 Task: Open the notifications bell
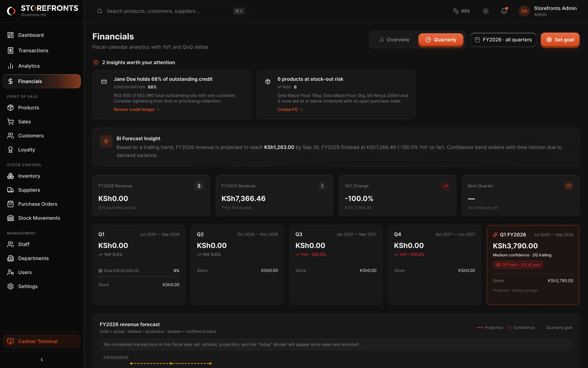pyautogui.click(x=504, y=11)
